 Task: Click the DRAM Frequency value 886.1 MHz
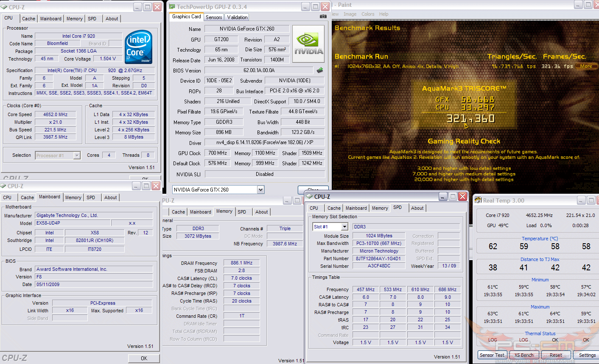(242, 263)
